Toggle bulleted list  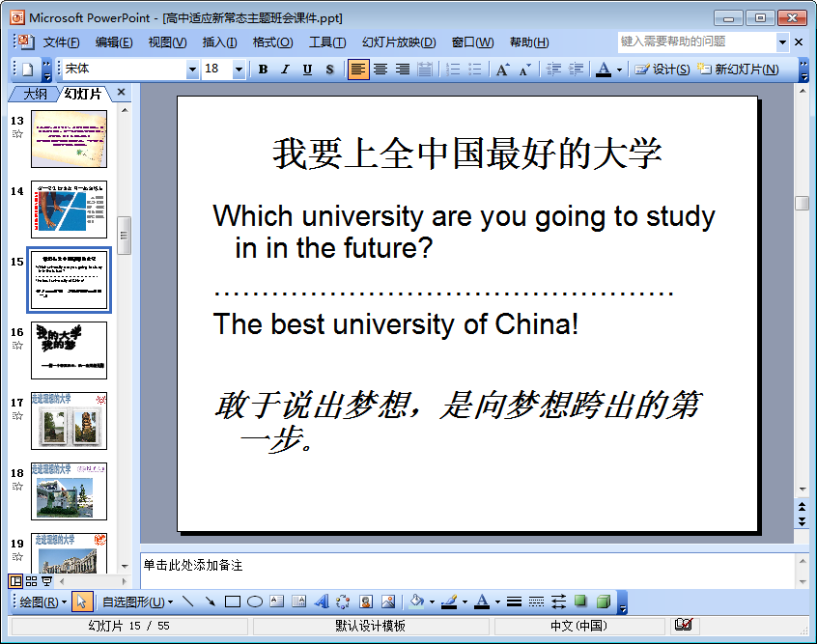click(x=475, y=70)
